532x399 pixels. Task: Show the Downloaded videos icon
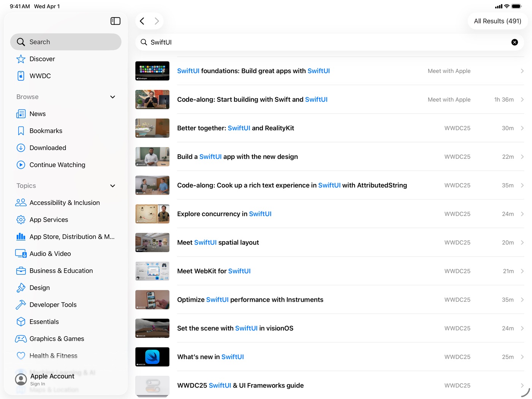[21, 148]
